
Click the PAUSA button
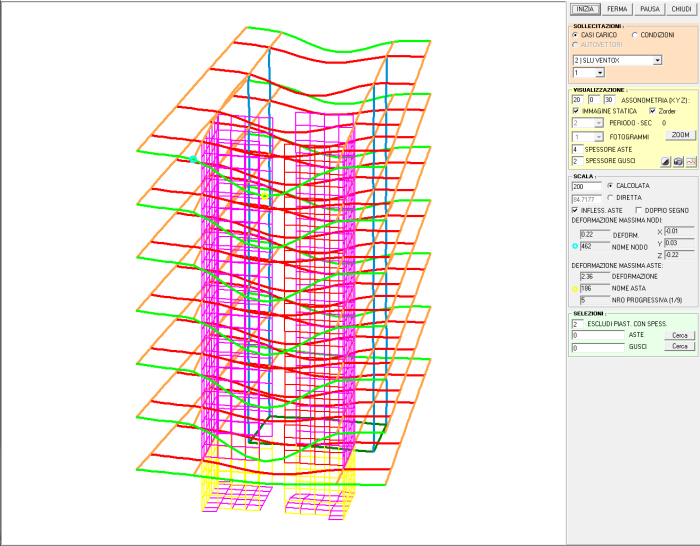click(650, 9)
